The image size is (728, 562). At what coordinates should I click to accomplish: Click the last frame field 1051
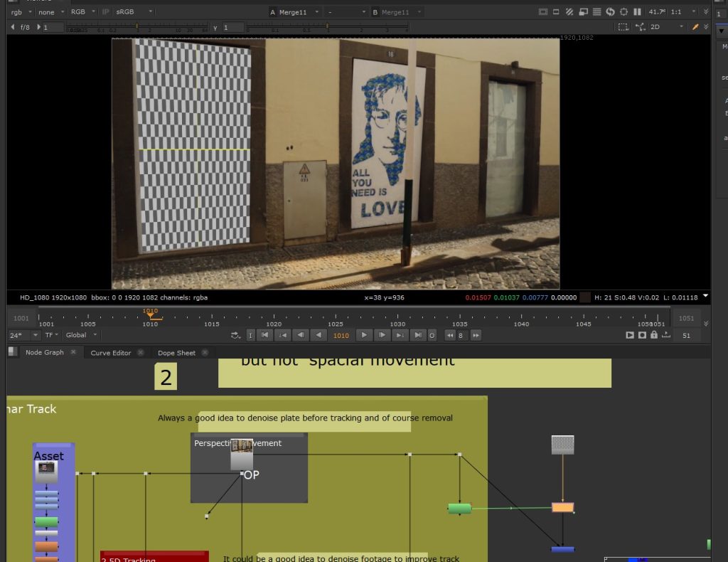[x=686, y=318]
